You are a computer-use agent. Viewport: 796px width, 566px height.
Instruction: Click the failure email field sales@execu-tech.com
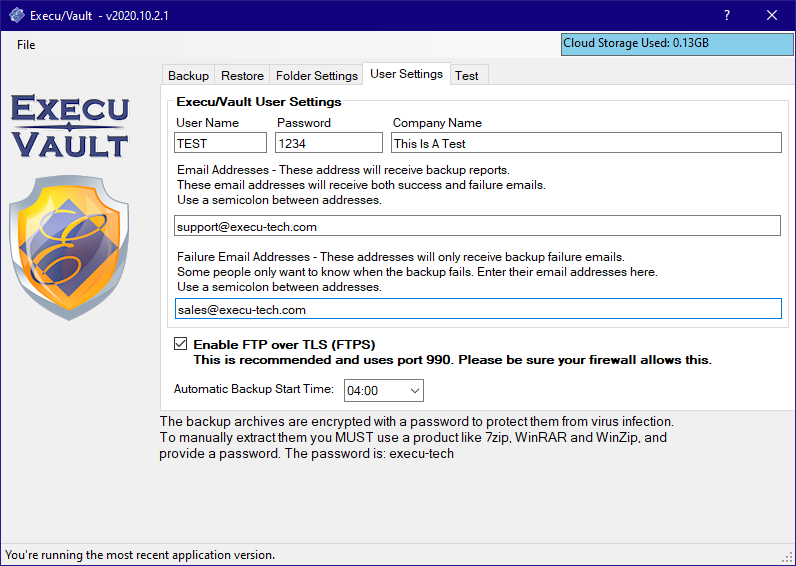[478, 309]
